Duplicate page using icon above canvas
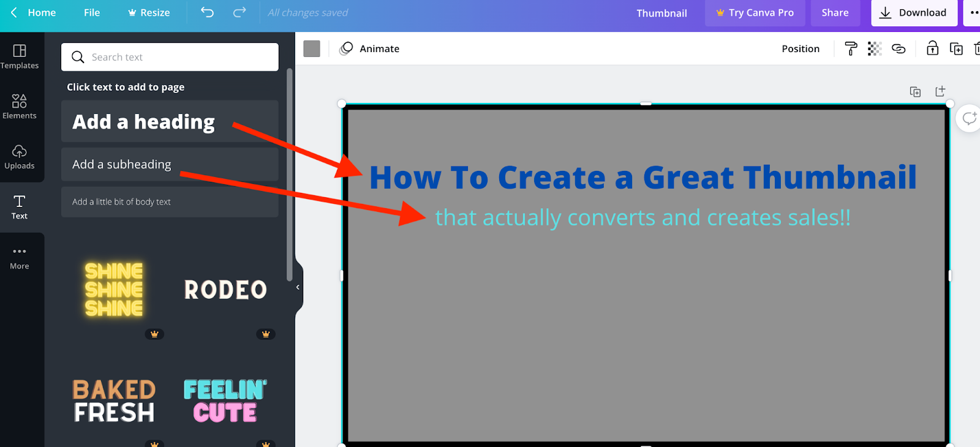980x447 pixels. [915, 92]
